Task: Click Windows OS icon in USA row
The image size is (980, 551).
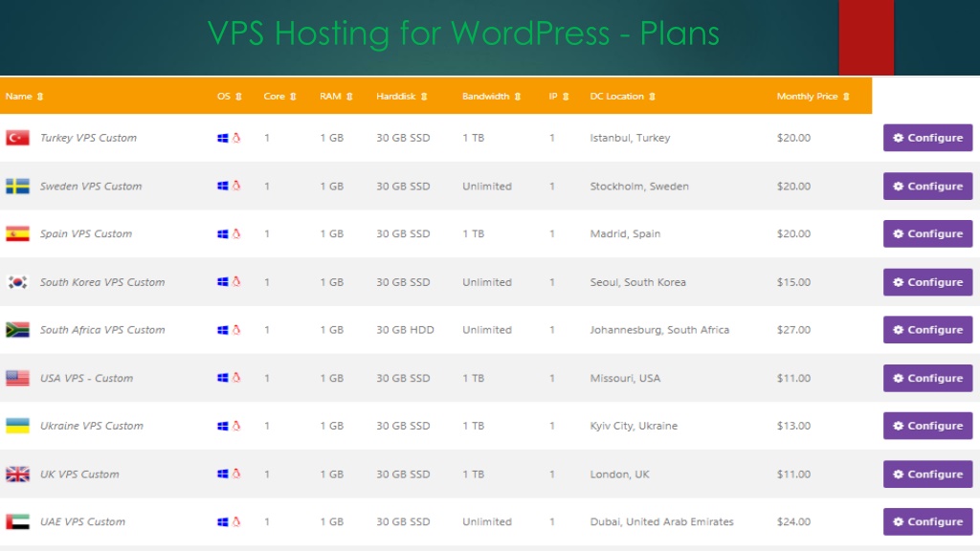Action: click(222, 377)
